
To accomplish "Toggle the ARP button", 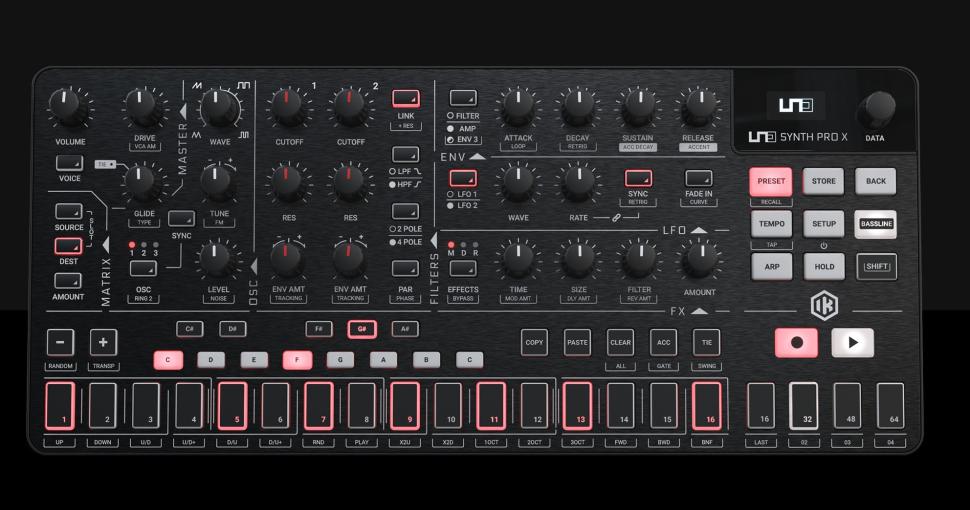I will (x=771, y=267).
